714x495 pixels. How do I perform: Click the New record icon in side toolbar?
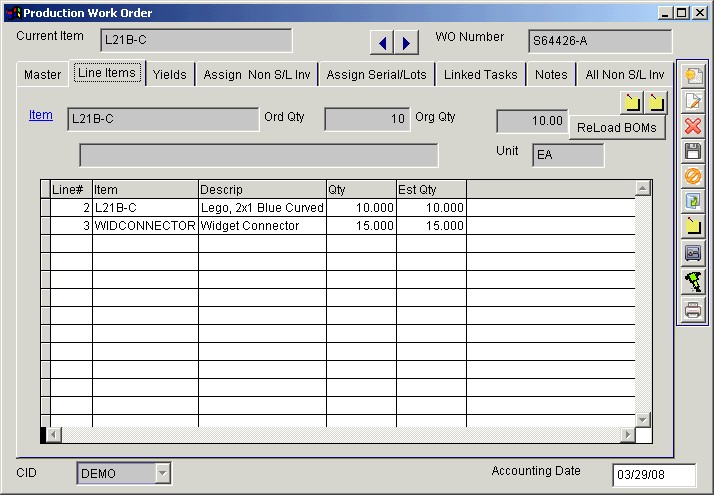point(693,76)
